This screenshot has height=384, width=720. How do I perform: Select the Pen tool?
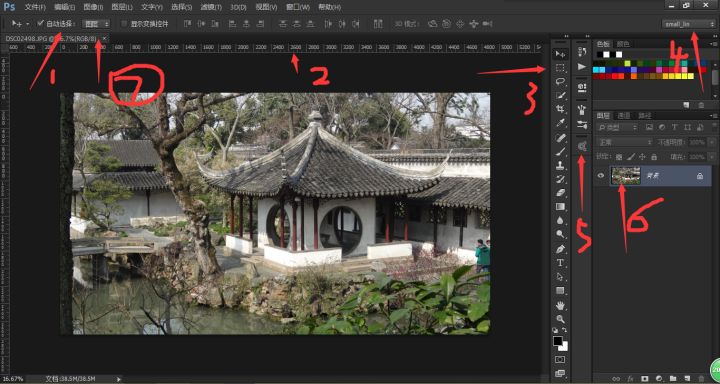click(560, 249)
